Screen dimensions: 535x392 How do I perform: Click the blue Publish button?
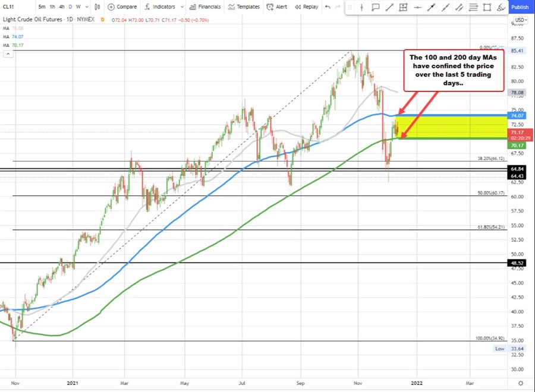519,7
